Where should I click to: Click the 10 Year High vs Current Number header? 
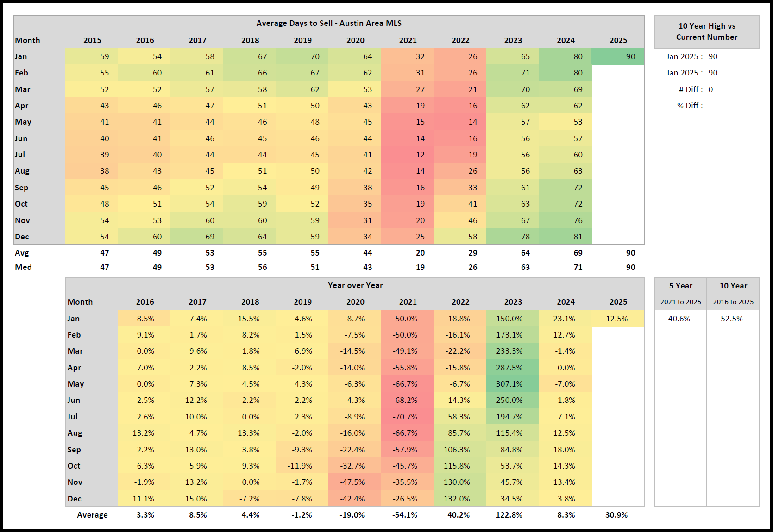point(706,31)
